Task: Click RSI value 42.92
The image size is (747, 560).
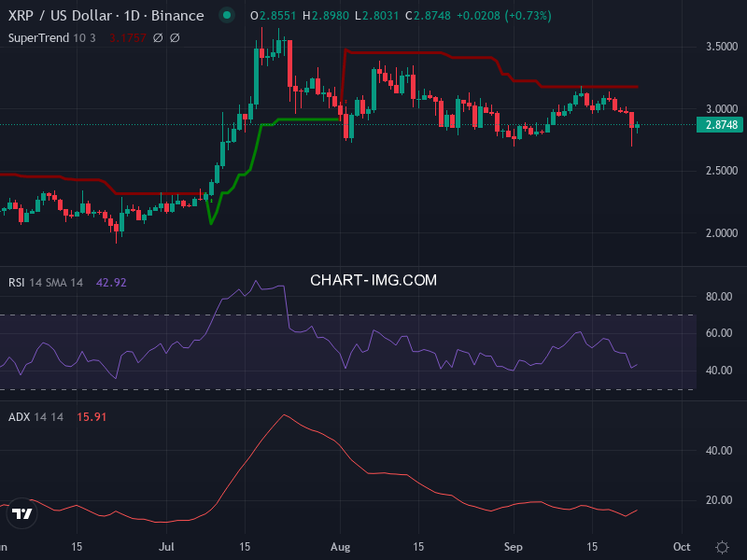Action: 111,282
